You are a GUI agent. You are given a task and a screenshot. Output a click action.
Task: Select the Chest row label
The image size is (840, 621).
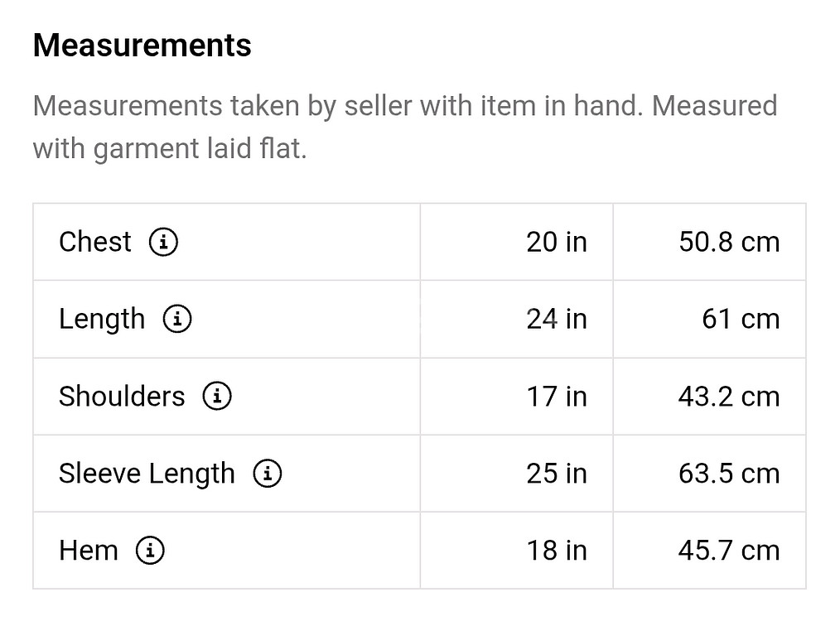94,242
